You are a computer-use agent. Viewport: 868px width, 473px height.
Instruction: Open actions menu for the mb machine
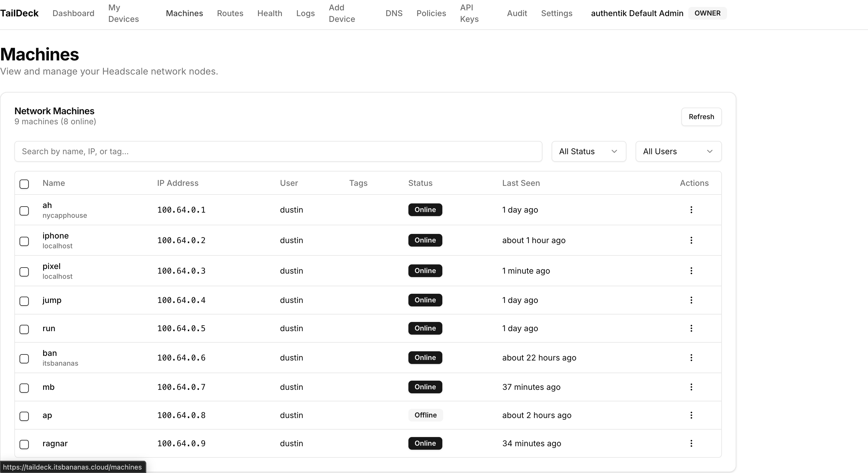tap(691, 387)
